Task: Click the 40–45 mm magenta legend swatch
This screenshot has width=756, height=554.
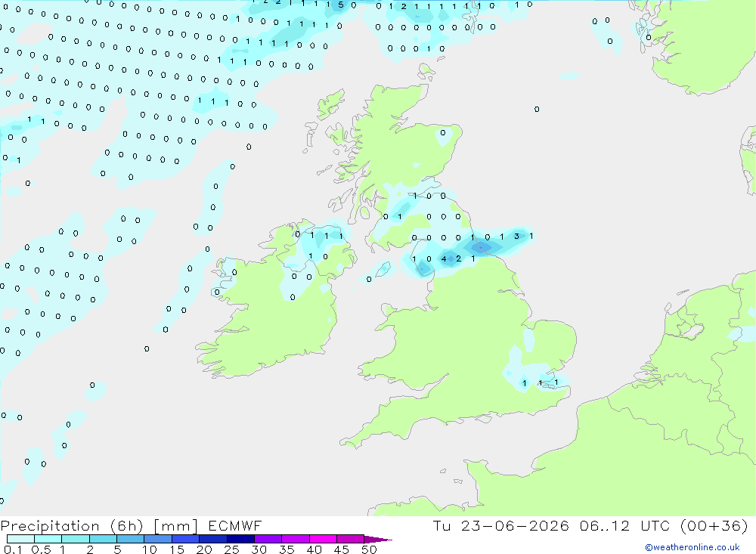Action: coord(323,539)
